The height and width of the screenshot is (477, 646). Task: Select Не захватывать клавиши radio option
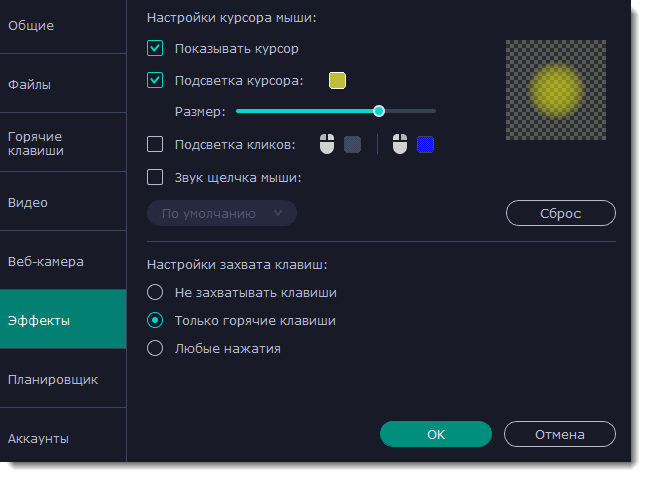pos(155,293)
